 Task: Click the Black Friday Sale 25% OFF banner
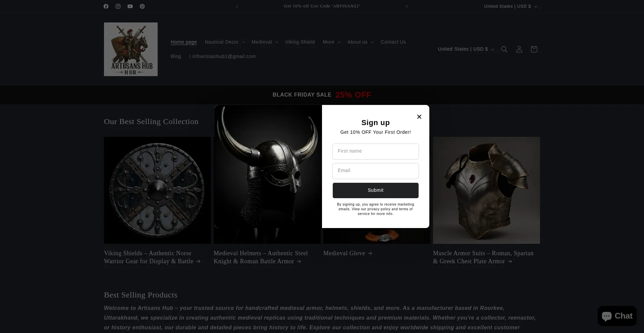point(322,95)
